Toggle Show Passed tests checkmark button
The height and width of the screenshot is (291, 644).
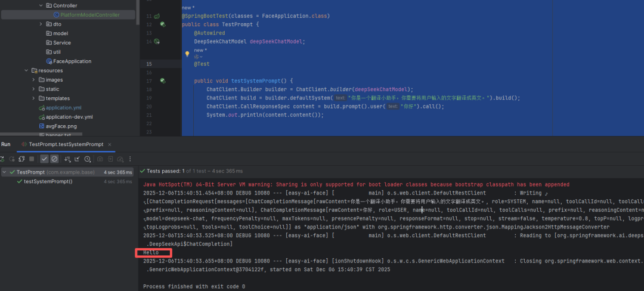[44, 159]
